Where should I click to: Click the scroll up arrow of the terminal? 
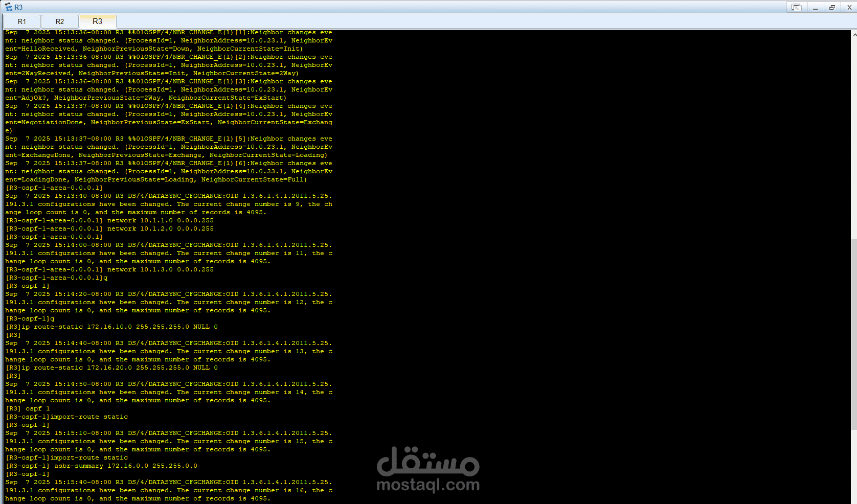coord(854,34)
